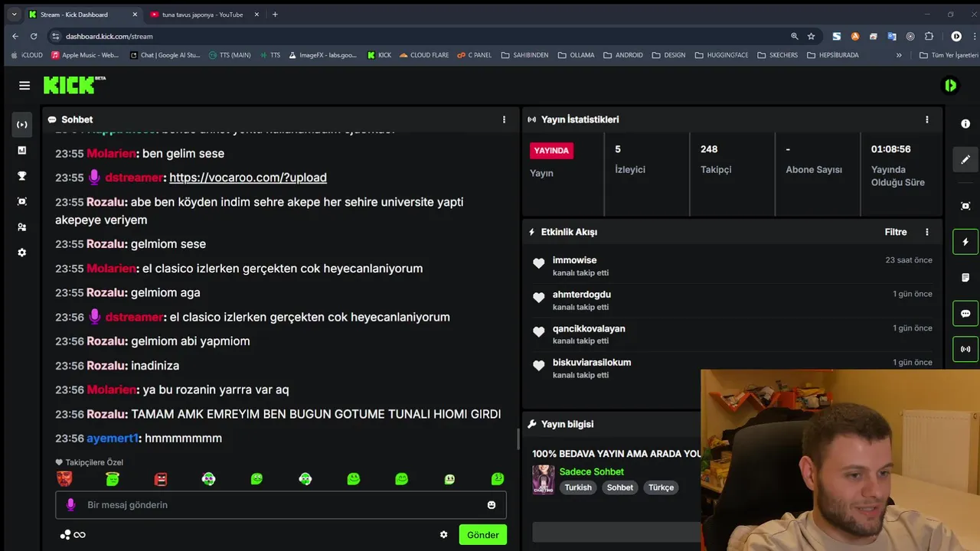Insert the last green emote on the right
Image resolution: width=980 pixels, height=551 pixels.
(x=498, y=479)
